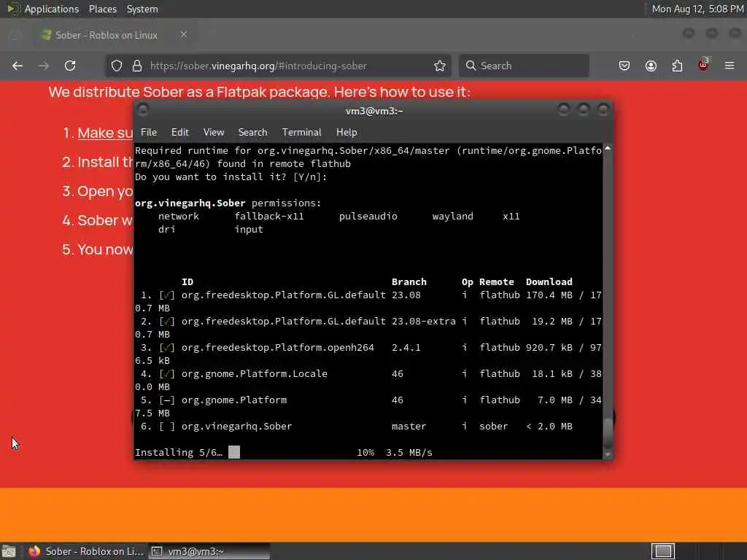Viewport: 747px width, 560px height.
Task: Open the 'Make su' link in step 1
Action: [105, 133]
